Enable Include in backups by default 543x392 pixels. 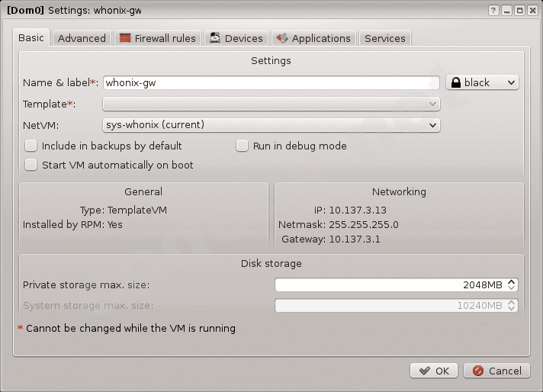[x=31, y=146]
